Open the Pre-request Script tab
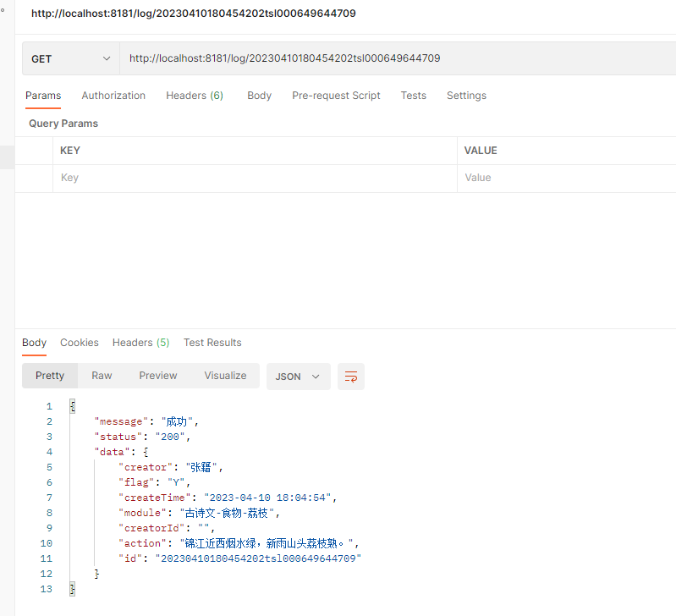The image size is (676, 616). 336,96
